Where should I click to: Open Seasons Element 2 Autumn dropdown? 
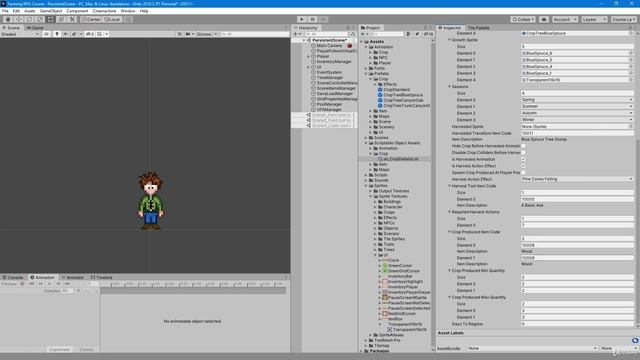(x=577, y=113)
